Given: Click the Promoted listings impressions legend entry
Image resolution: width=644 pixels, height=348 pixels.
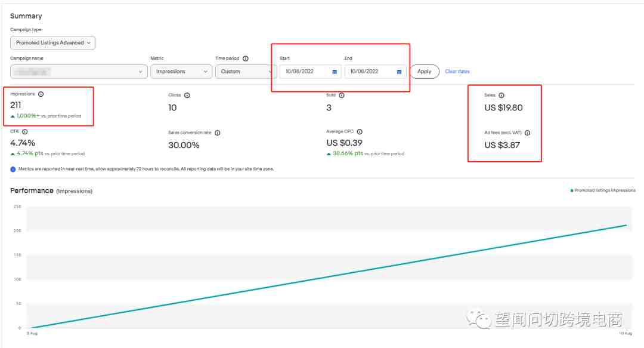Looking at the screenshot, I should 602,190.
